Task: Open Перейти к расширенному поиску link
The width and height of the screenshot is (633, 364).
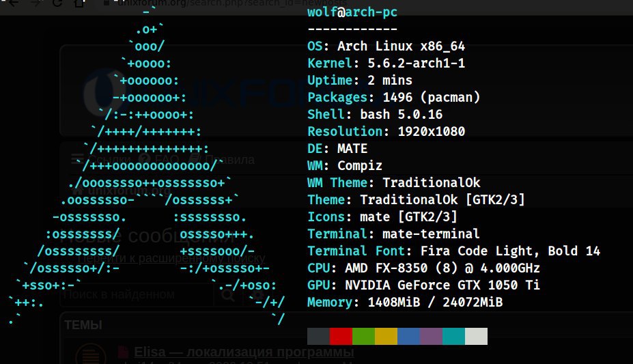Action: (x=171, y=258)
